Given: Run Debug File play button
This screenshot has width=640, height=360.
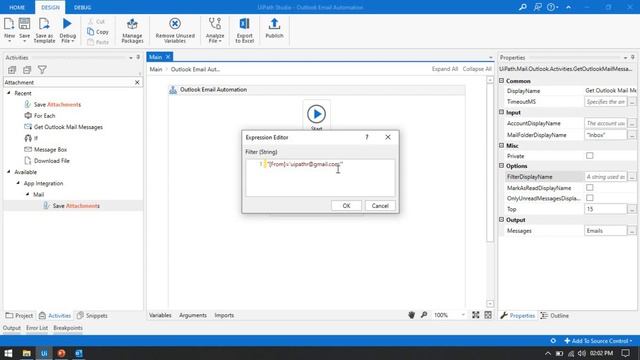Looking at the screenshot, I should pos(67,24).
